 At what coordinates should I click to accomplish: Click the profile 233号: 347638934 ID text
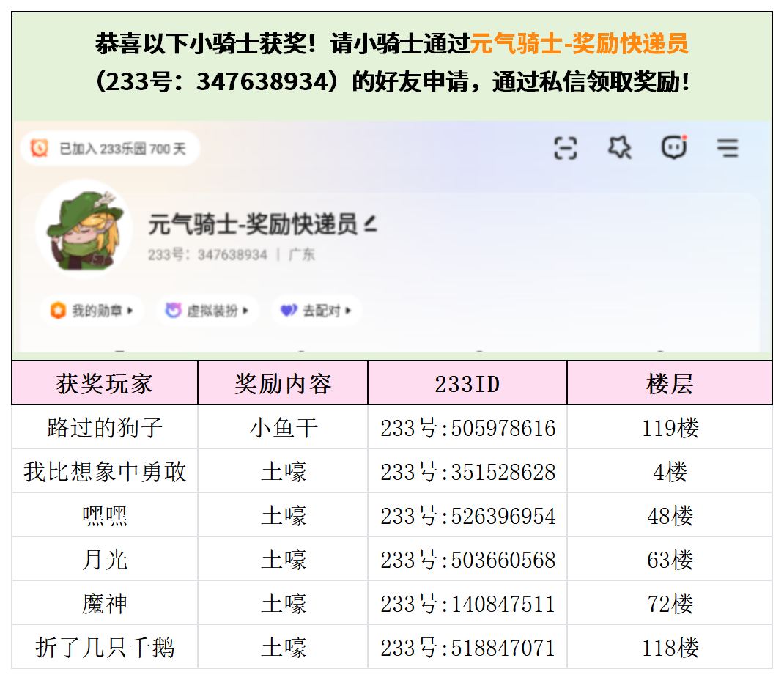207,255
